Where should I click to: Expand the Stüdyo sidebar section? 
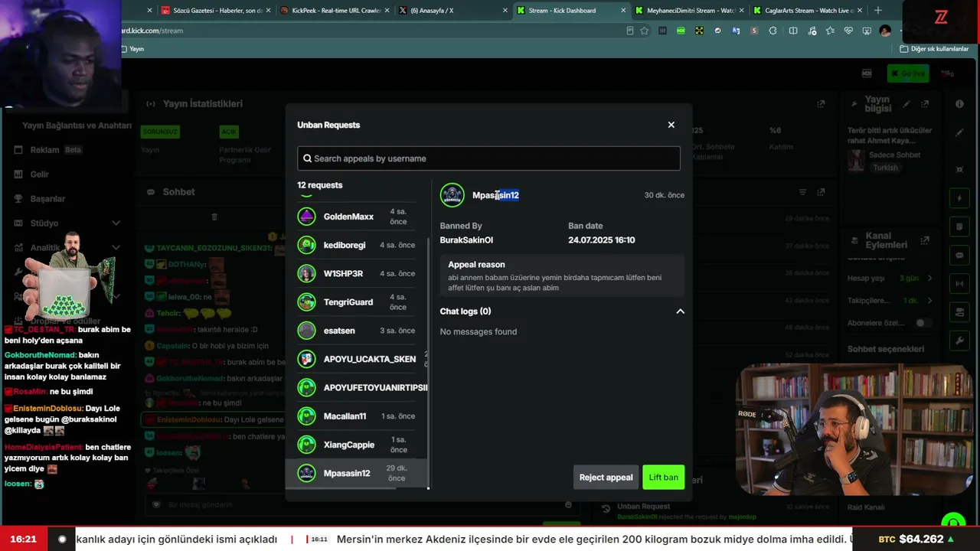(116, 223)
